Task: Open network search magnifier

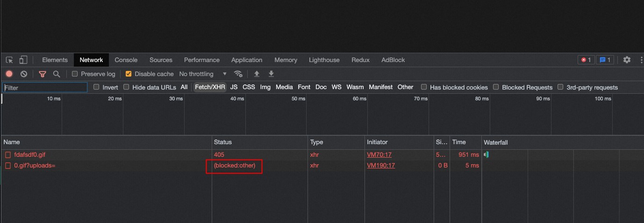Action: [57, 74]
